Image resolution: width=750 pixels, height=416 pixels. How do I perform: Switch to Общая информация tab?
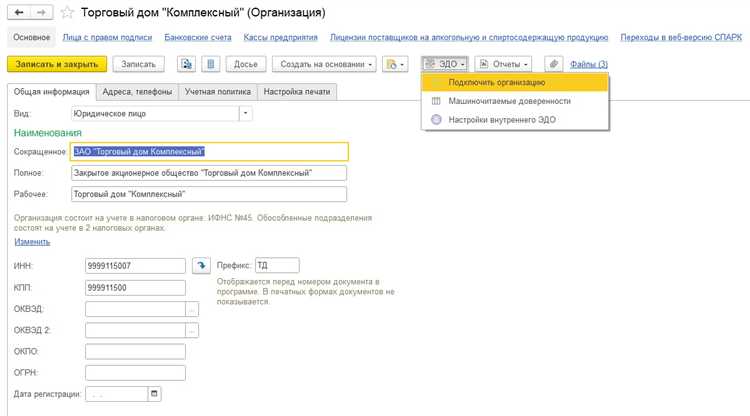52,92
